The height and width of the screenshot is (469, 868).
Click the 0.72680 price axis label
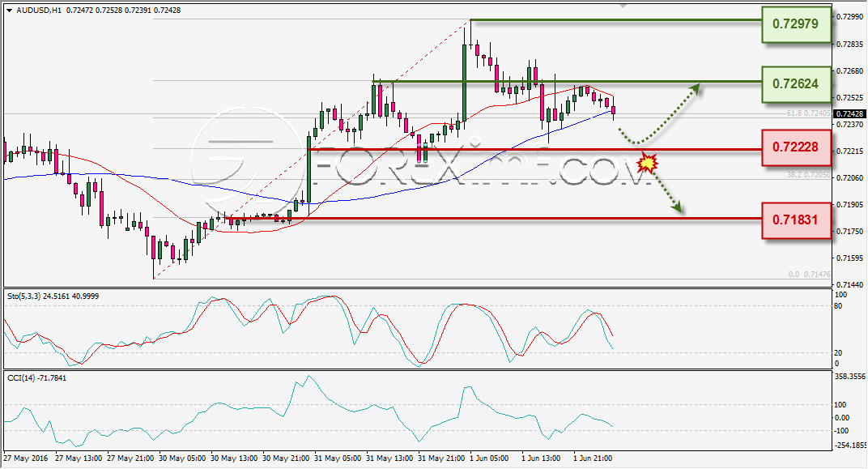point(849,70)
